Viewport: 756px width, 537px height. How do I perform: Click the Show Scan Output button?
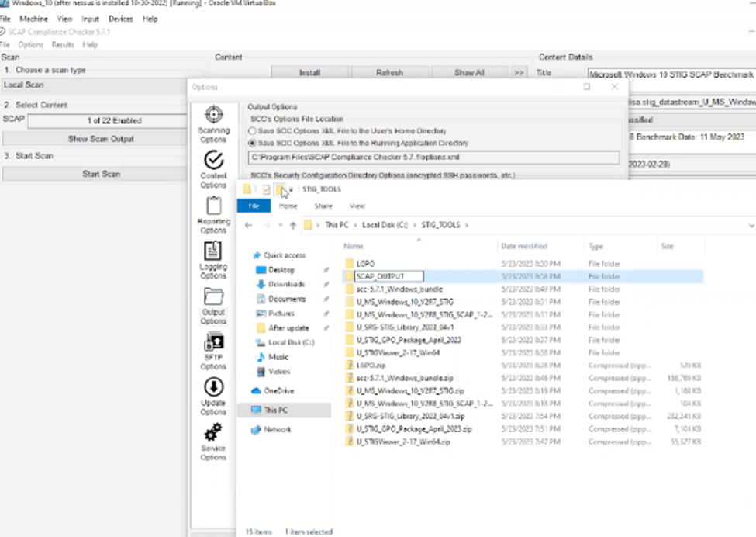[x=101, y=139]
